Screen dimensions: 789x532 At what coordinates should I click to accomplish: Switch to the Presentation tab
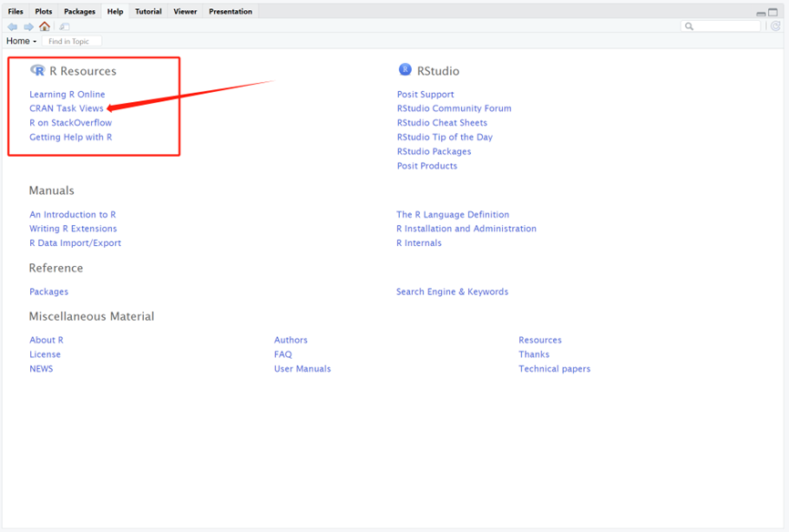[x=231, y=11]
